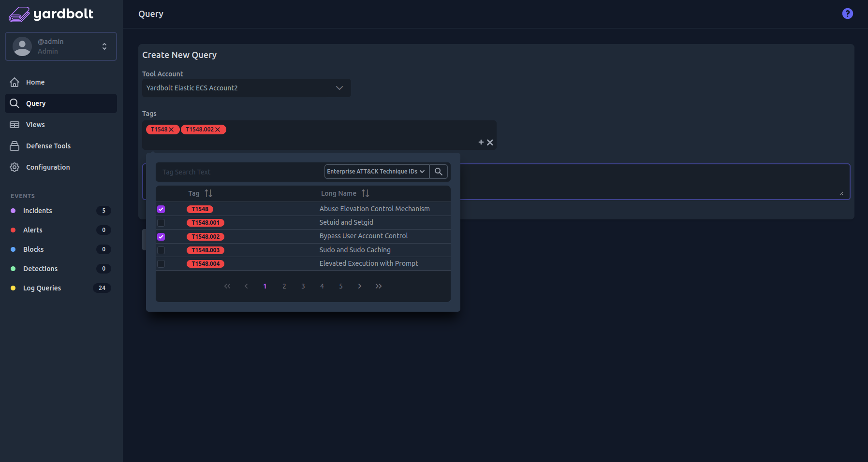Select Query in the sidebar
The width and height of the screenshot is (868, 462).
[61, 103]
